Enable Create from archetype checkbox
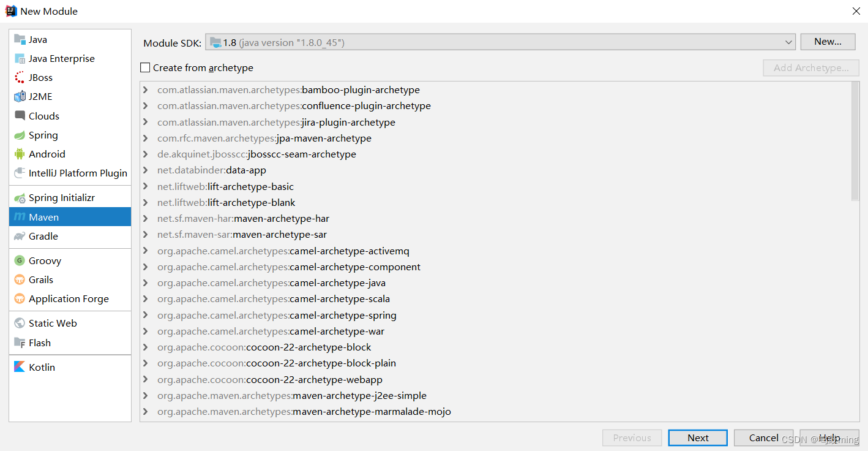Screen dimensions: 868x451 point(145,68)
